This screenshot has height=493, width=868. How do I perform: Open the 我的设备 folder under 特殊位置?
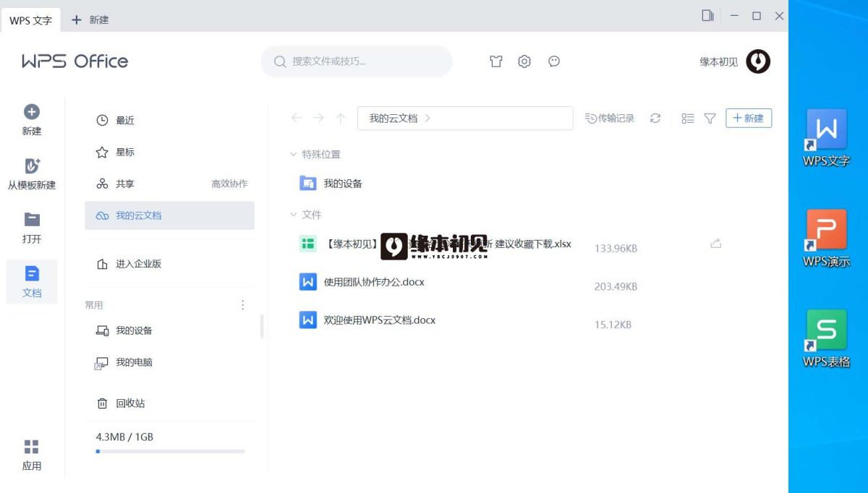(331, 184)
